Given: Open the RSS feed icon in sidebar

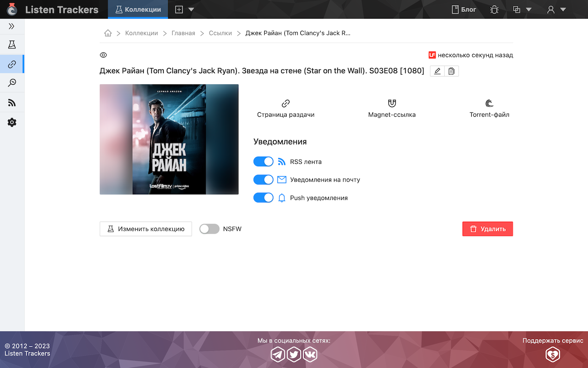Looking at the screenshot, I should tap(12, 102).
